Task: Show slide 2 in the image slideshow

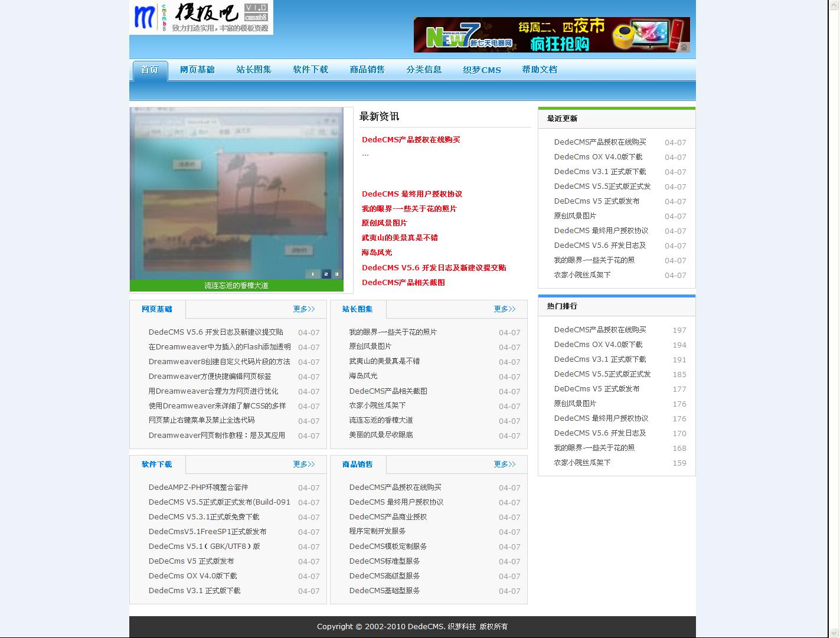Action: pos(326,274)
